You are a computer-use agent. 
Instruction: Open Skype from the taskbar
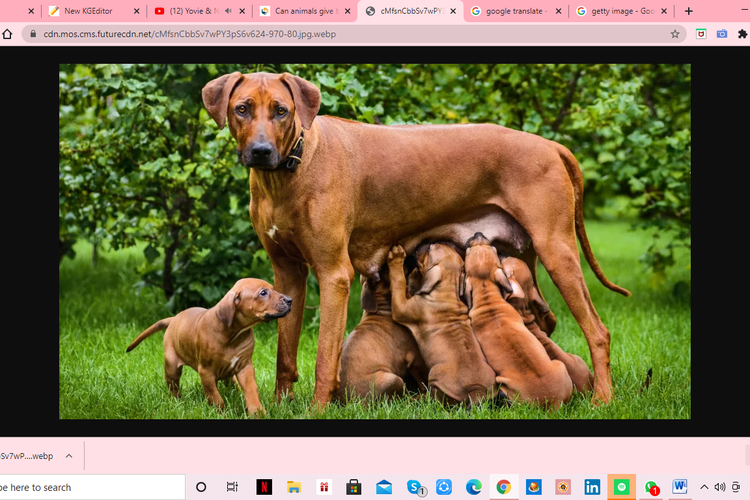coord(414,487)
